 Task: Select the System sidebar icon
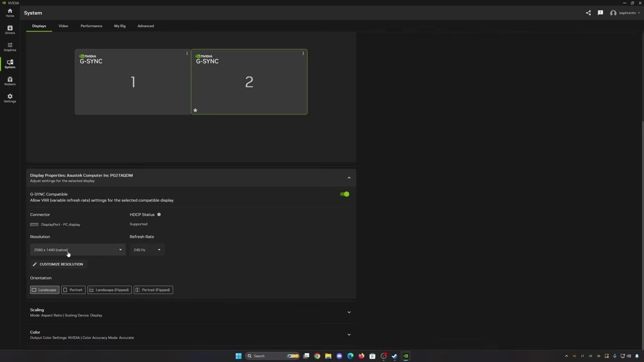pos(10,64)
